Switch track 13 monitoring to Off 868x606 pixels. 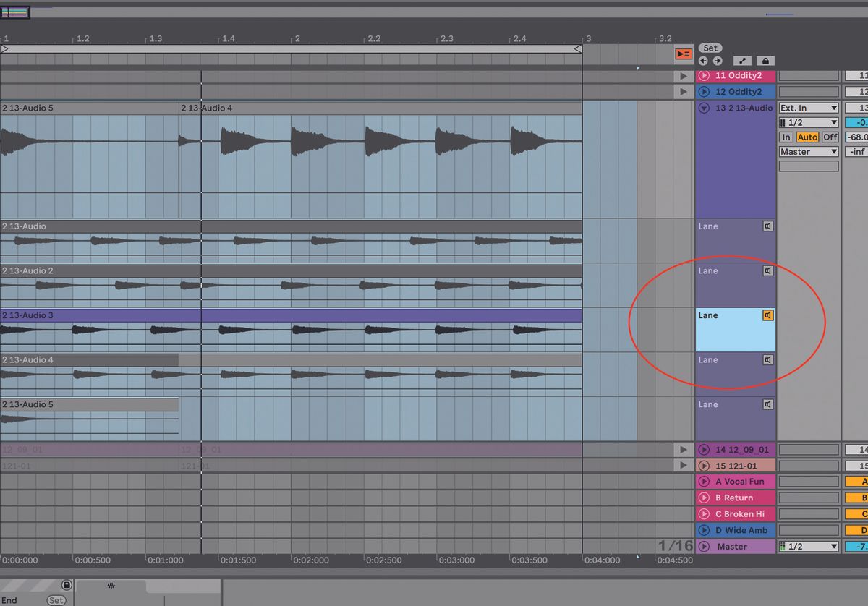point(830,137)
